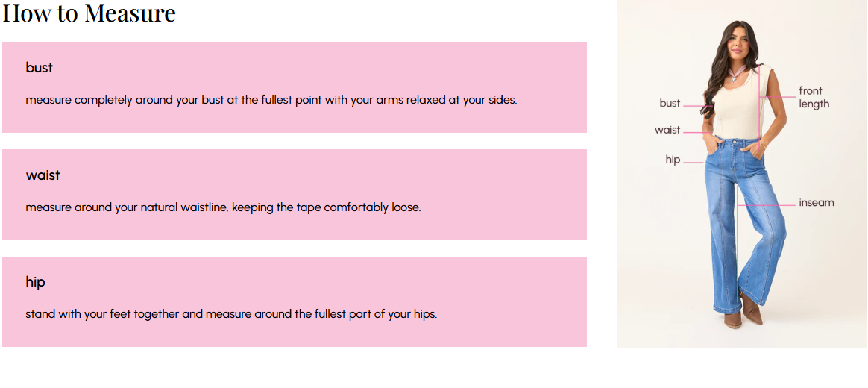Select the bust heading in first card
This screenshot has width=868, height=388.
click(x=40, y=68)
